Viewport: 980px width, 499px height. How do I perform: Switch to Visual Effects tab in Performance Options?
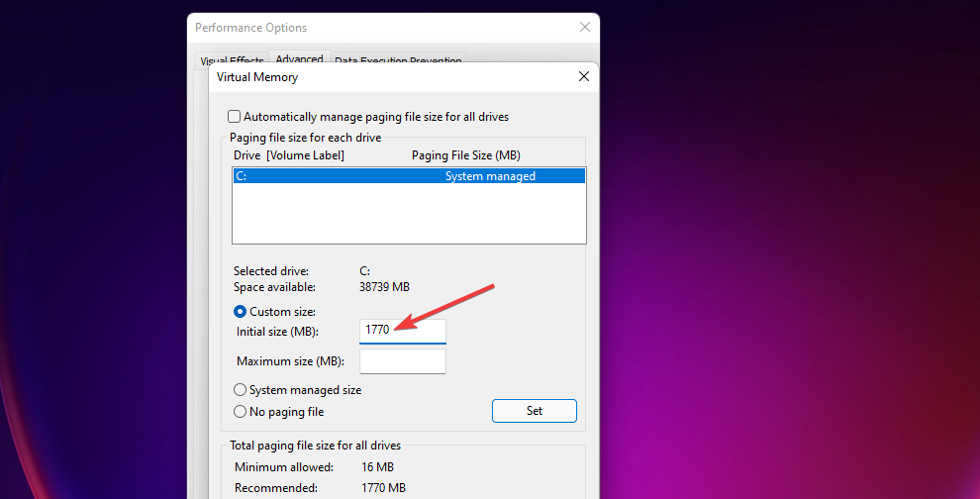click(x=232, y=60)
